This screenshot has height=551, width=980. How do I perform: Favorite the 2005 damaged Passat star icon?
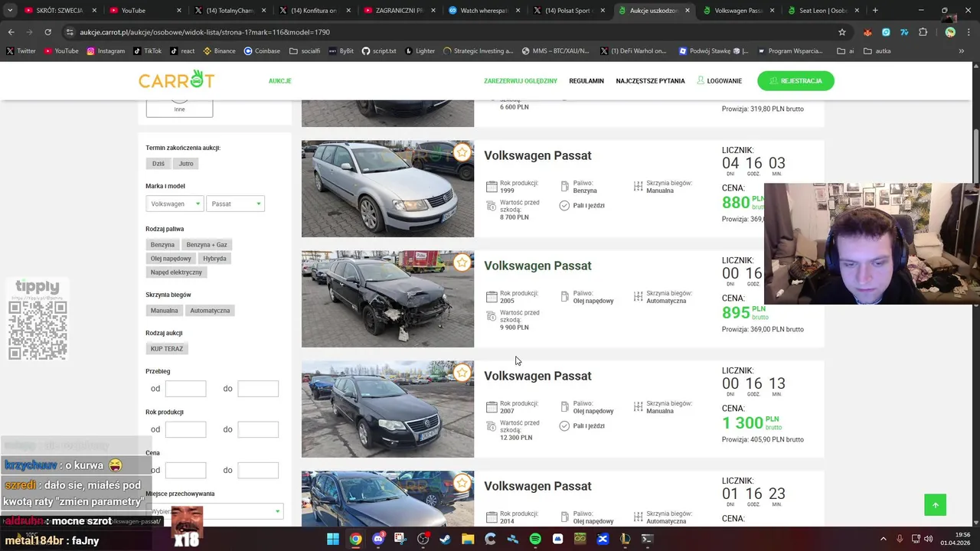(462, 262)
